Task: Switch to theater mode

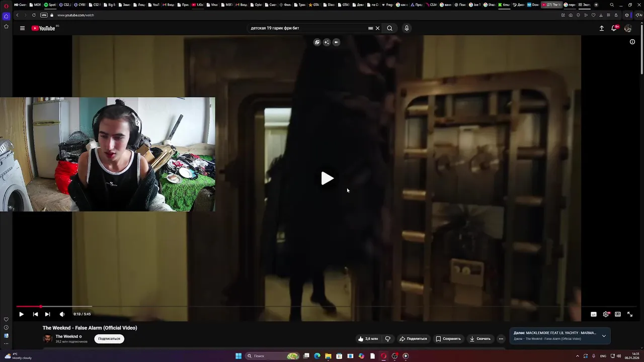Action: tap(618, 314)
